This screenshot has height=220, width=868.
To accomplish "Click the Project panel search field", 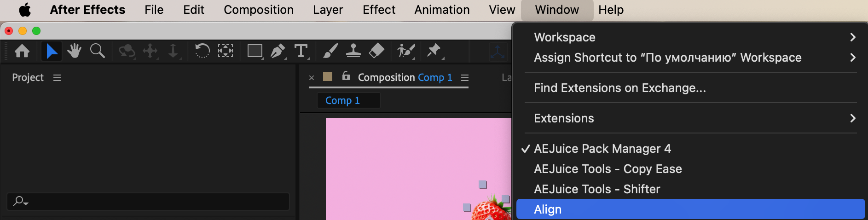I will pyautogui.click(x=152, y=202).
